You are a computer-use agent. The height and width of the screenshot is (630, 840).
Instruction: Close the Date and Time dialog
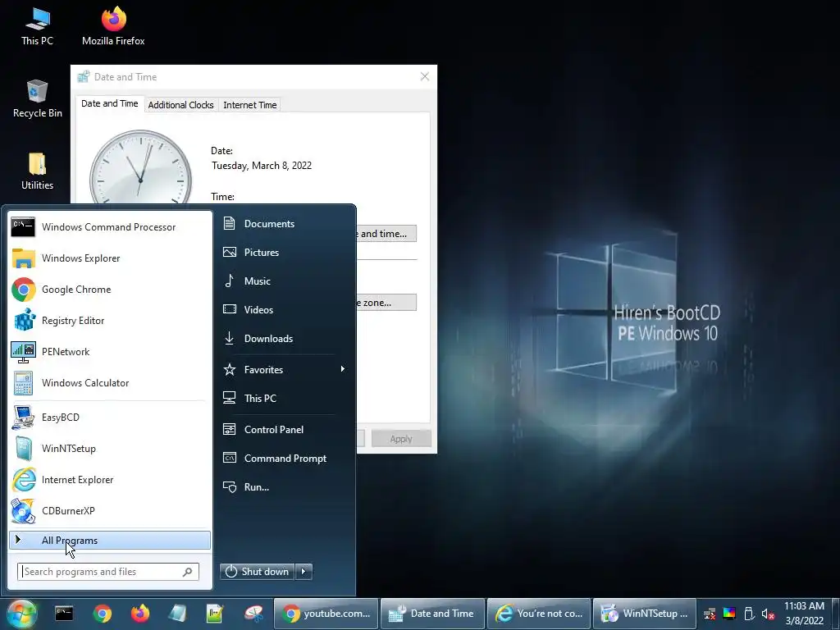425,76
